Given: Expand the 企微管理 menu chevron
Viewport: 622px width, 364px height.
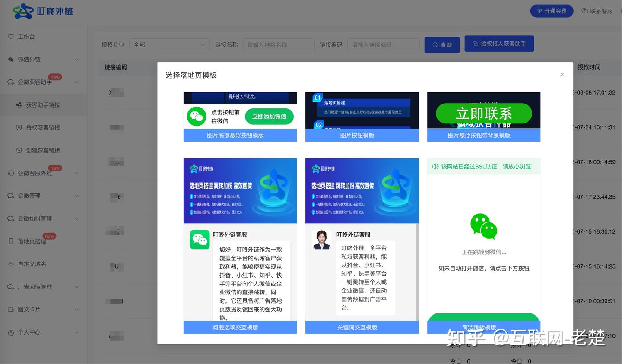Looking at the screenshot, I should pyautogui.click(x=76, y=196).
